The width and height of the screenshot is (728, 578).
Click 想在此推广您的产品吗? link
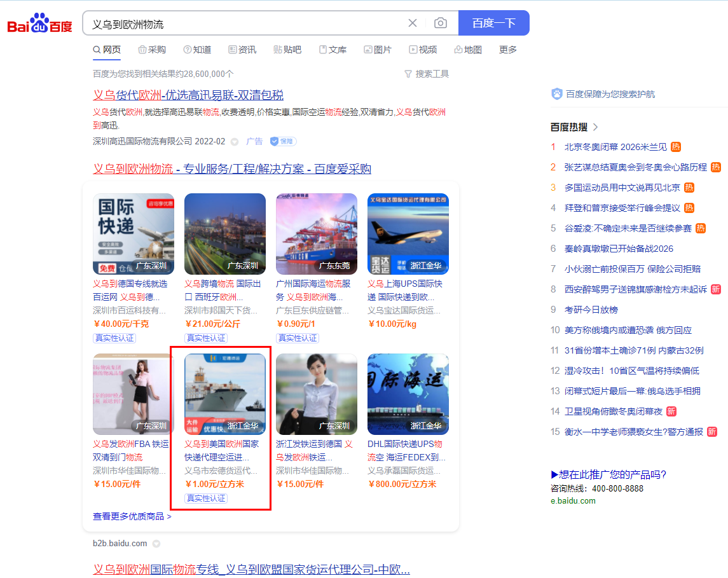tap(608, 474)
